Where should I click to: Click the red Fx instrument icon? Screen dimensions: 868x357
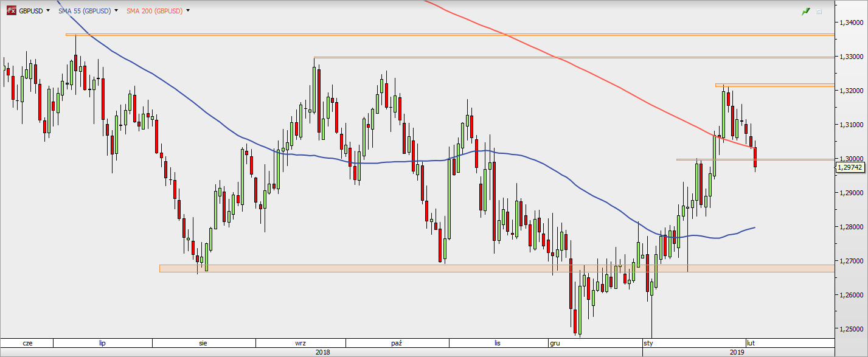click(11, 11)
